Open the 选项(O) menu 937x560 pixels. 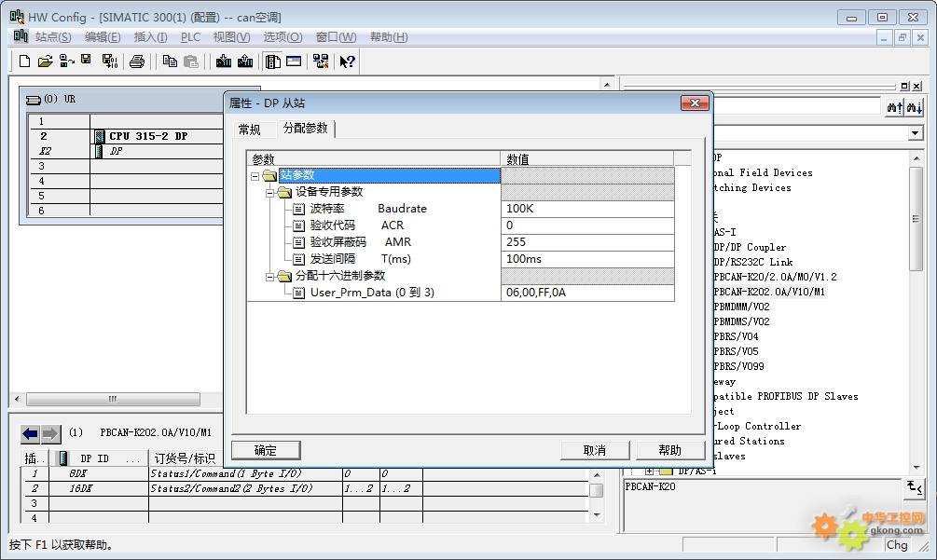[282, 37]
